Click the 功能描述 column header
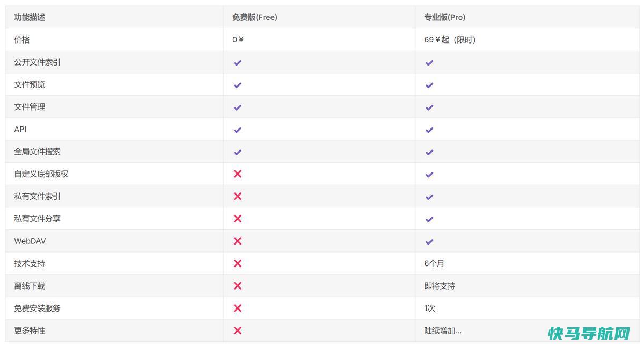This screenshot has width=644, height=345. click(30, 17)
